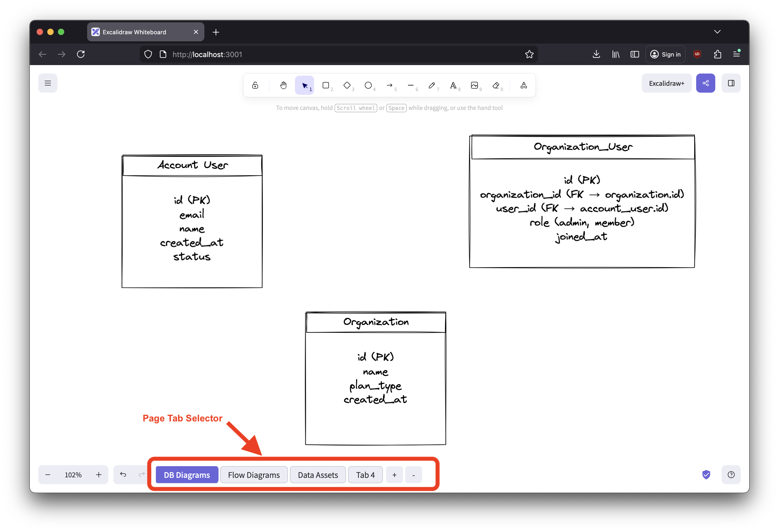Open the uBlock Origin extension
This screenshot has height=532, width=779.
[697, 54]
